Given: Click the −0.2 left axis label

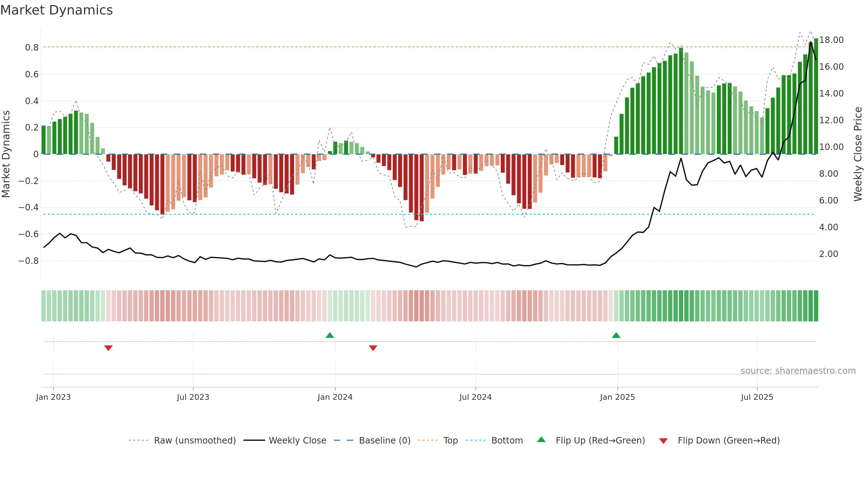Looking at the screenshot, I should click(x=29, y=181).
